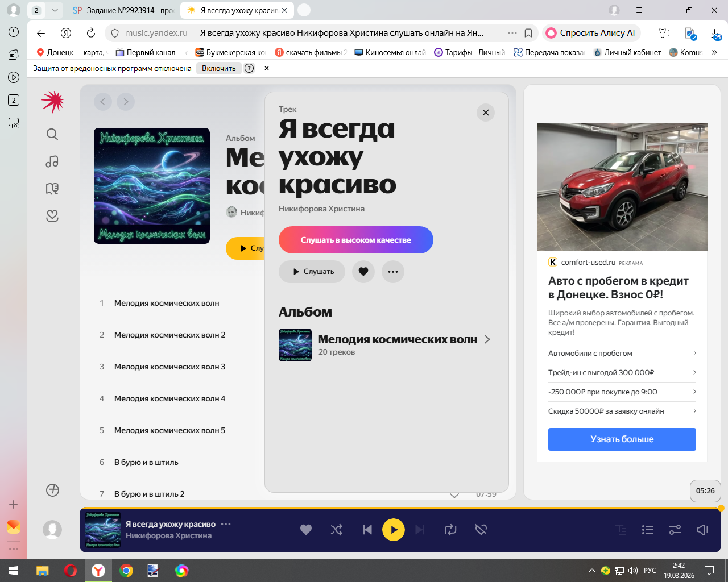The image size is (728, 582).
Task: Open the play queue list icon
Action: tap(648, 530)
